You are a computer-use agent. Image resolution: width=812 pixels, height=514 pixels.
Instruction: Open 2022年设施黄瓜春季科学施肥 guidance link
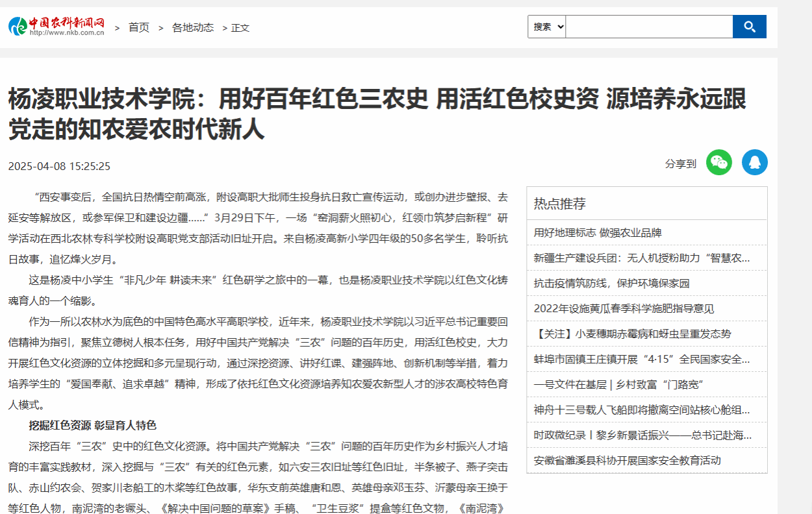coord(623,308)
